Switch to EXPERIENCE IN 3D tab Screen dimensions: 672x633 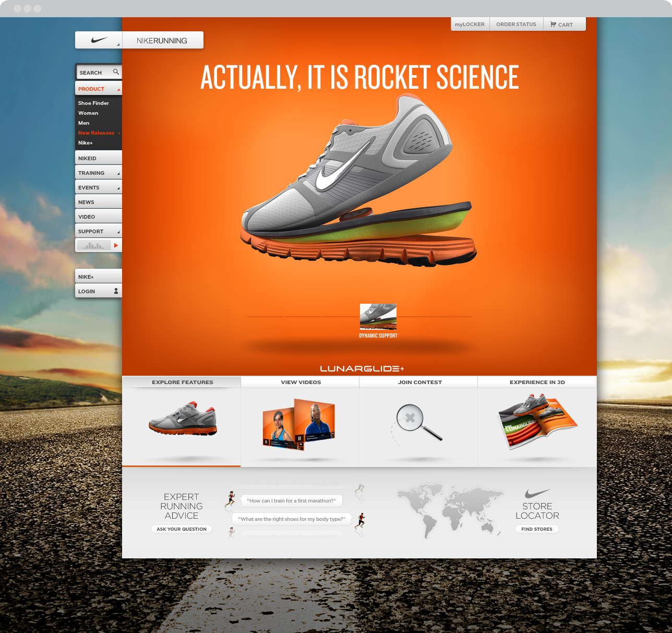537,382
